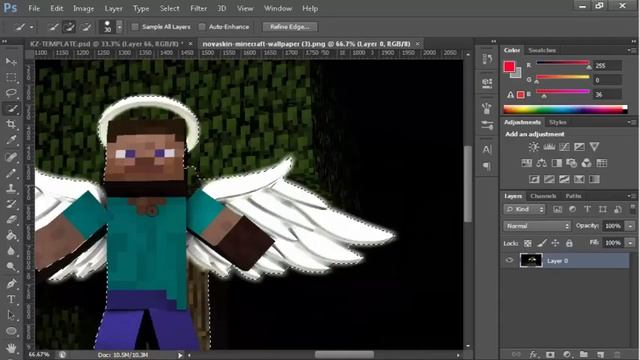The height and width of the screenshot is (360, 640).
Task: Open the tool preset picker dropdown
Action: 31,27
